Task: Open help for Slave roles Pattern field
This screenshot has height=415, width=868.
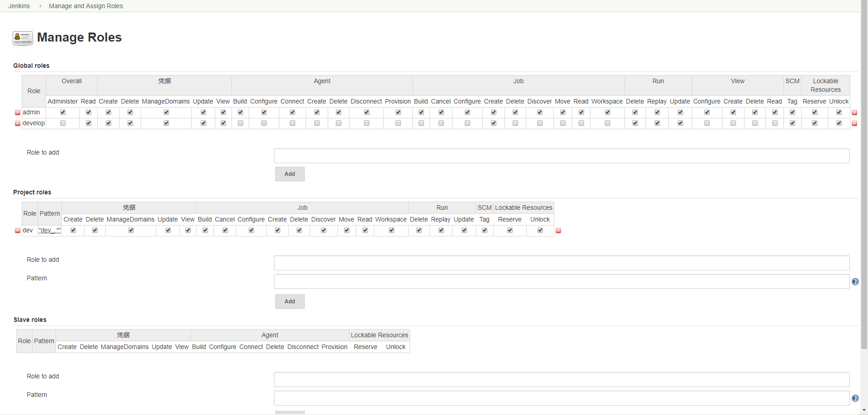Action: (x=855, y=398)
